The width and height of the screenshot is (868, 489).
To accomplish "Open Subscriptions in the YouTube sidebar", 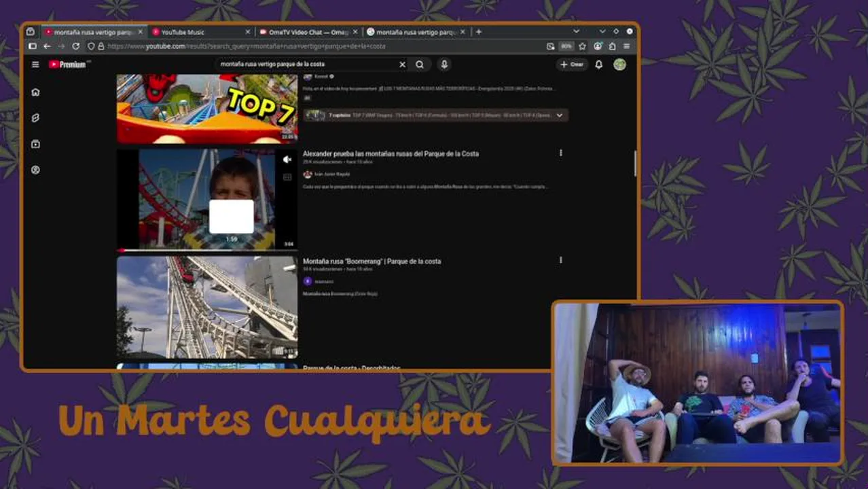I will tap(35, 144).
